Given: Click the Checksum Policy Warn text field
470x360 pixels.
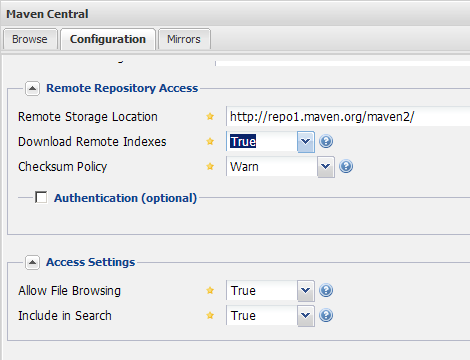Looking at the screenshot, I should pyautogui.click(x=272, y=167).
